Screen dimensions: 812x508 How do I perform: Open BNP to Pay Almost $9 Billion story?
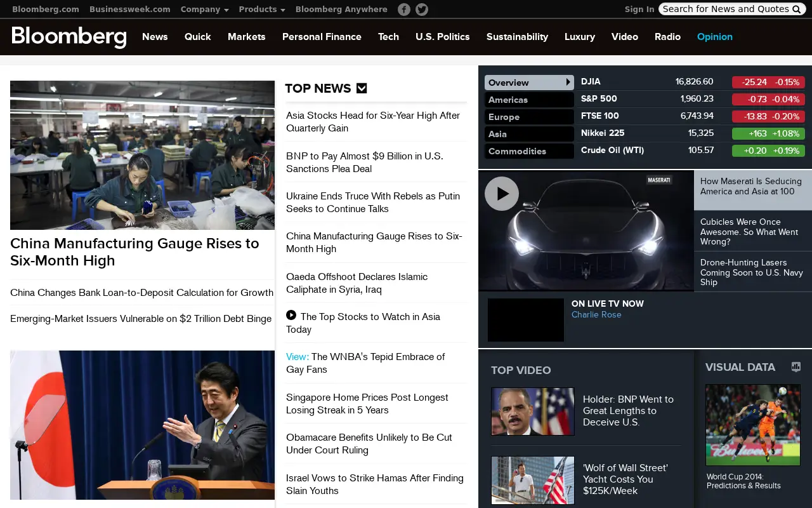[x=365, y=163]
